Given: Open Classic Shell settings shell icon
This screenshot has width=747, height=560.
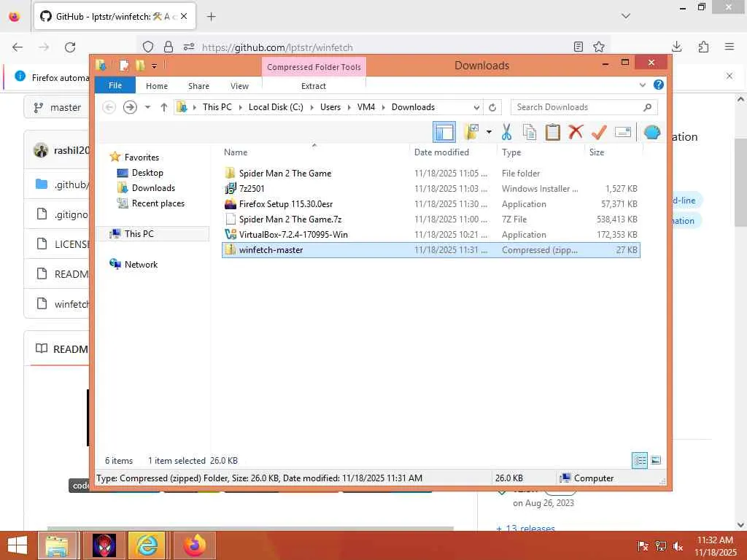Looking at the screenshot, I should click(x=651, y=132).
